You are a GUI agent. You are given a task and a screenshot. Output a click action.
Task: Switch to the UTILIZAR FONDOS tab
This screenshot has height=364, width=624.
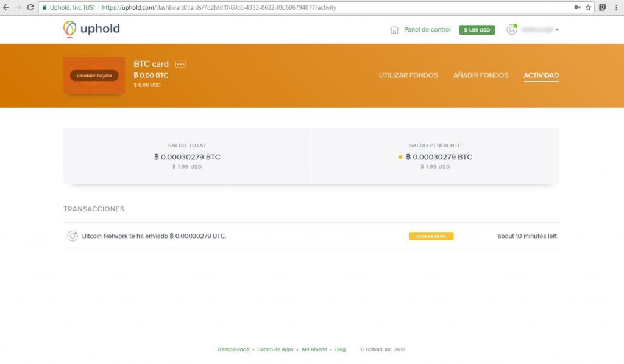tap(408, 75)
